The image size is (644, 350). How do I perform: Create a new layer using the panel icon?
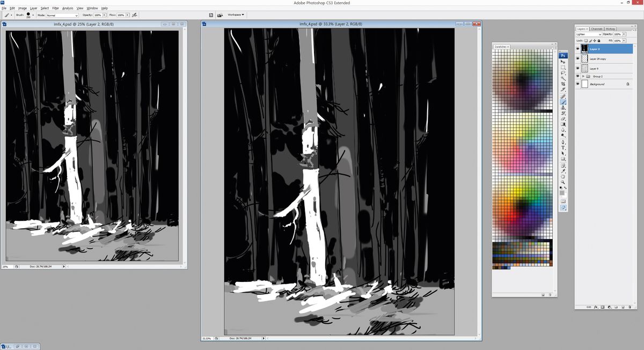point(623,307)
